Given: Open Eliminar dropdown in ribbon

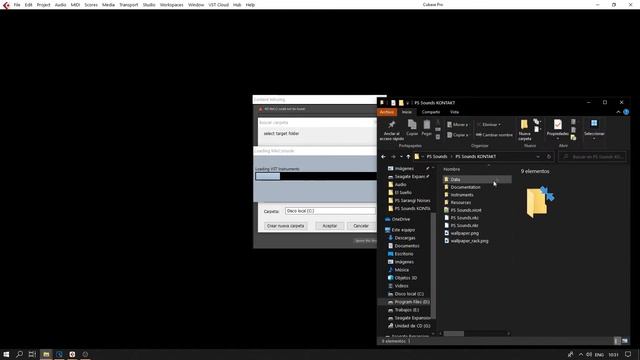Looking at the screenshot, I should [489, 125].
